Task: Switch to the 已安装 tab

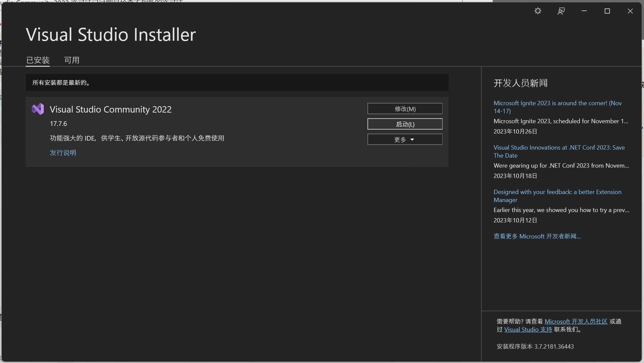Action: click(x=38, y=60)
